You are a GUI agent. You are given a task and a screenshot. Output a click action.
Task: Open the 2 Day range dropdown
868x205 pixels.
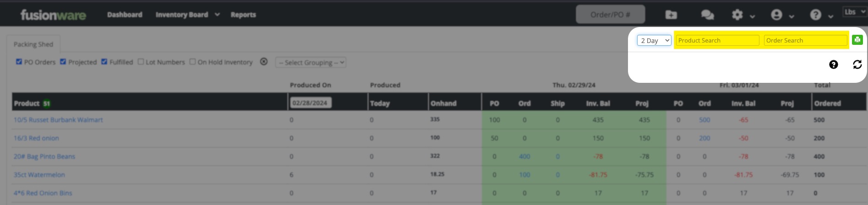coord(654,40)
